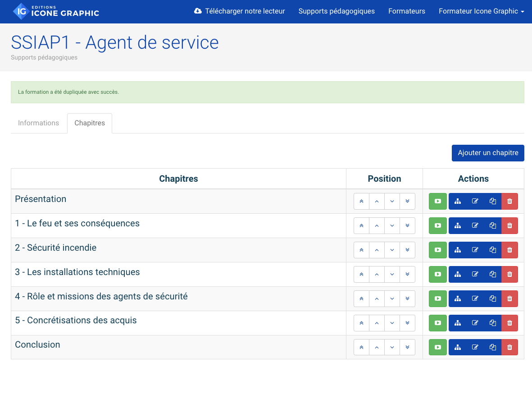The image size is (532, 404).
Task: Duplicate chapter 2 - Sécurité incendie
Action: tap(493, 250)
